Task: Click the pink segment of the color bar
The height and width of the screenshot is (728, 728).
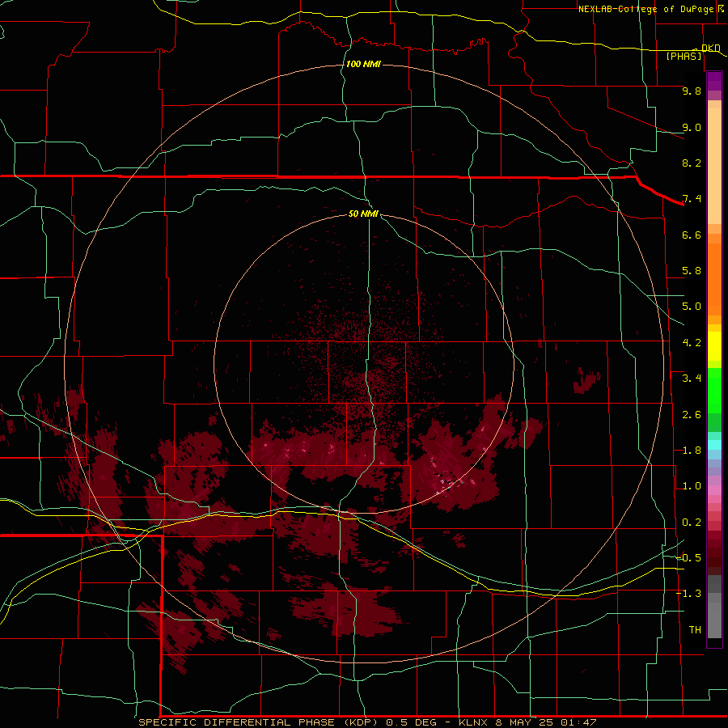Action: pyautogui.click(x=714, y=490)
